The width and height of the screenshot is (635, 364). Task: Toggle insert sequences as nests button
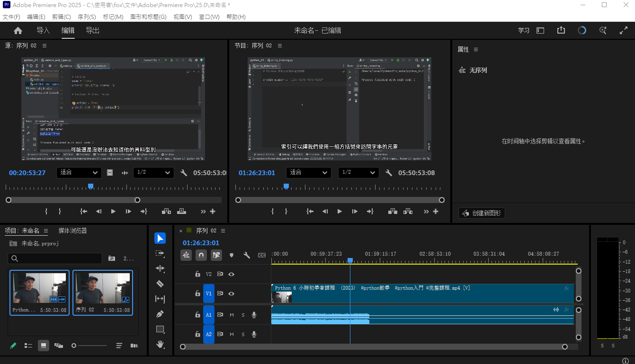pyautogui.click(x=186, y=255)
